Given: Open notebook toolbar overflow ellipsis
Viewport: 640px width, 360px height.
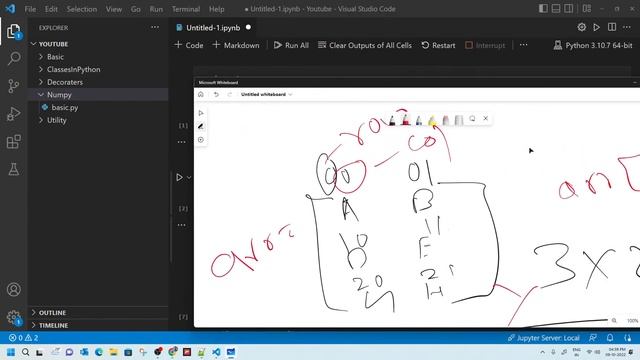Looking at the screenshot, I should coord(524,45).
